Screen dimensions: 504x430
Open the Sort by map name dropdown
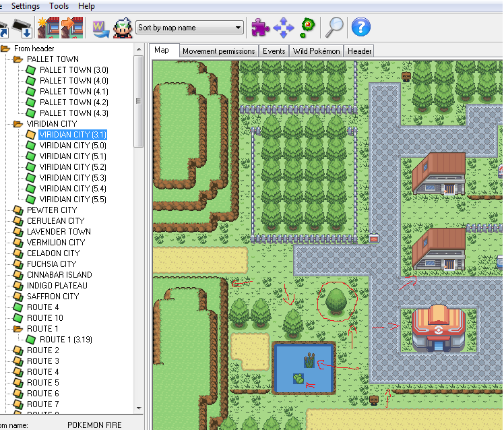[189, 28]
